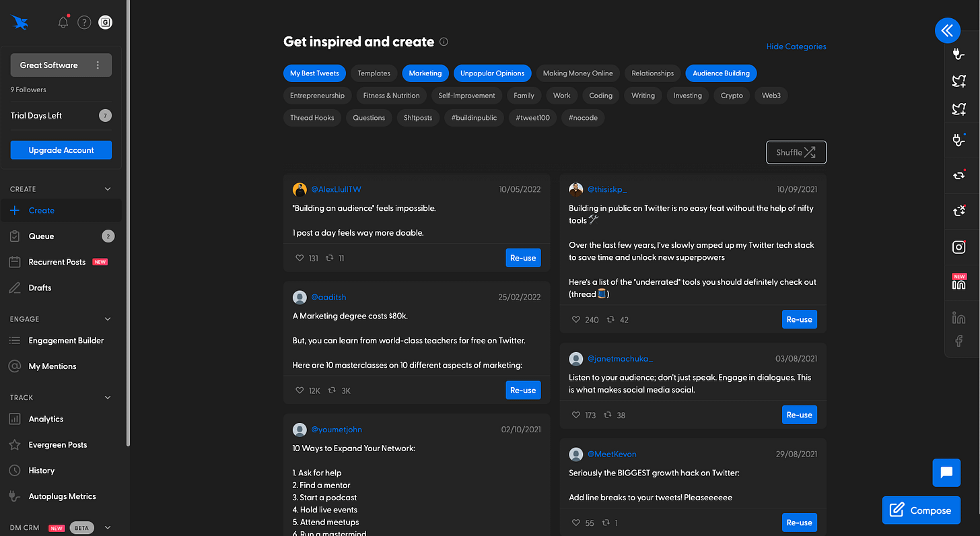Click Hide Categories link
Image resolution: width=980 pixels, height=536 pixels.
click(796, 46)
